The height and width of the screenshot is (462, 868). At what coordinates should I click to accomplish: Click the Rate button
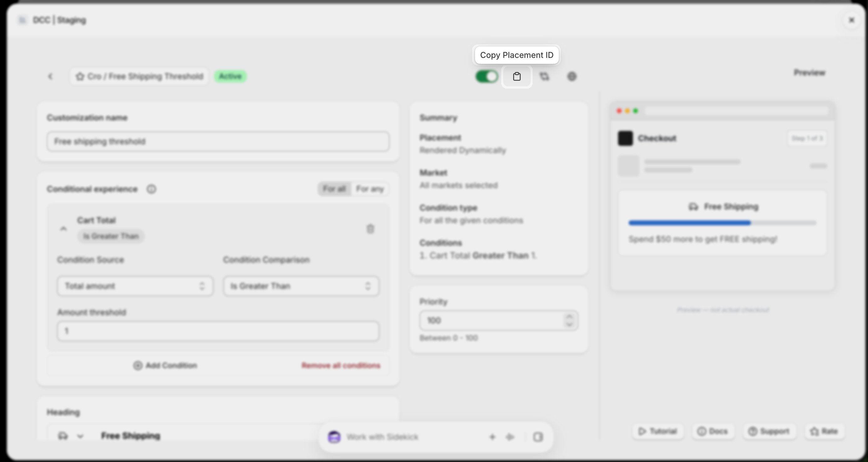point(824,431)
